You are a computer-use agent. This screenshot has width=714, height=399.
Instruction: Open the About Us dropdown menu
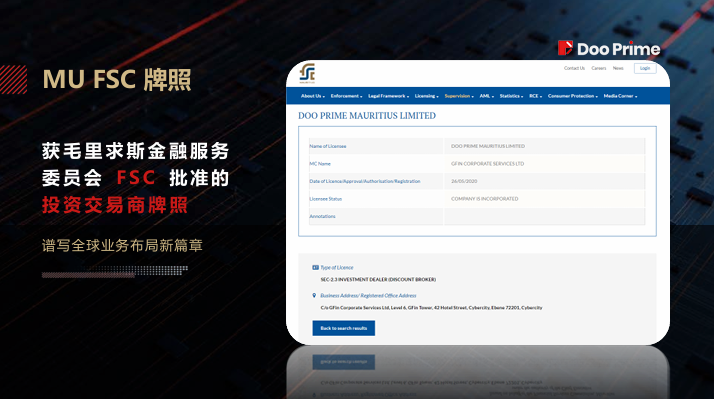(x=312, y=96)
